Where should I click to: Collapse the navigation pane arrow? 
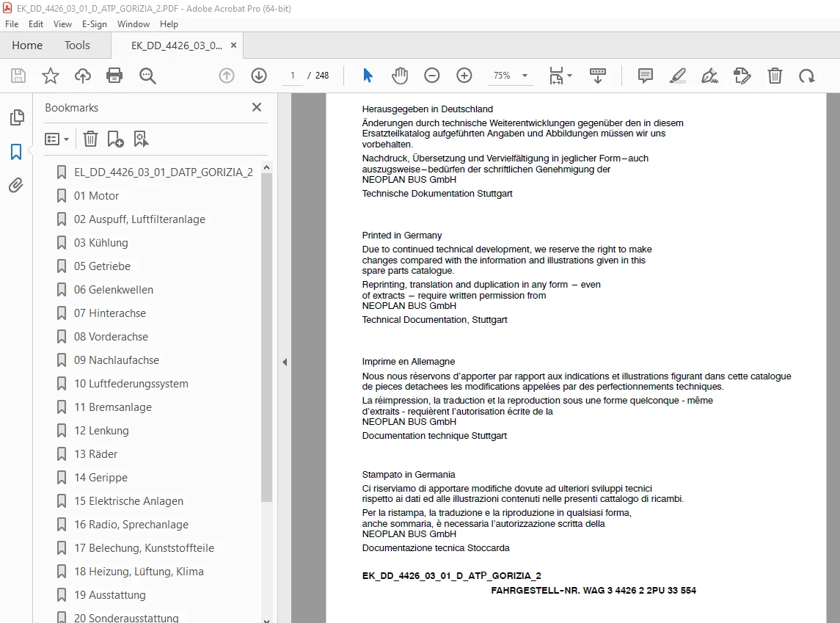coord(285,362)
